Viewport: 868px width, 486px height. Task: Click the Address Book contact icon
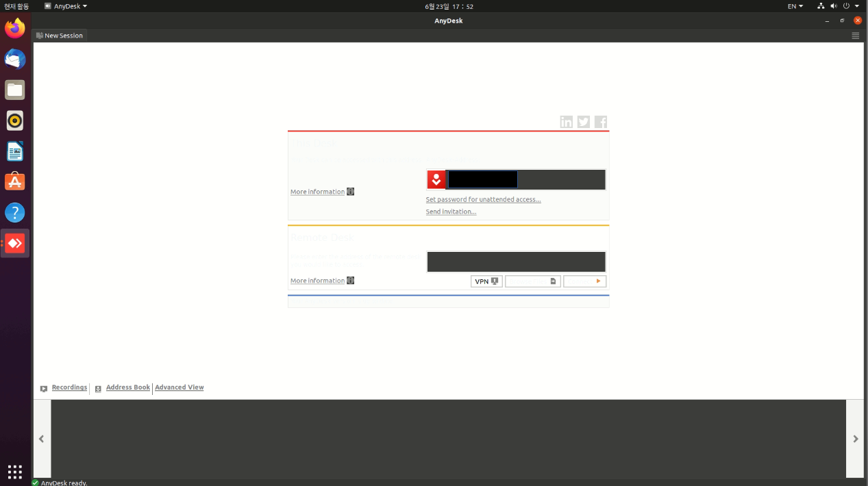tap(98, 389)
